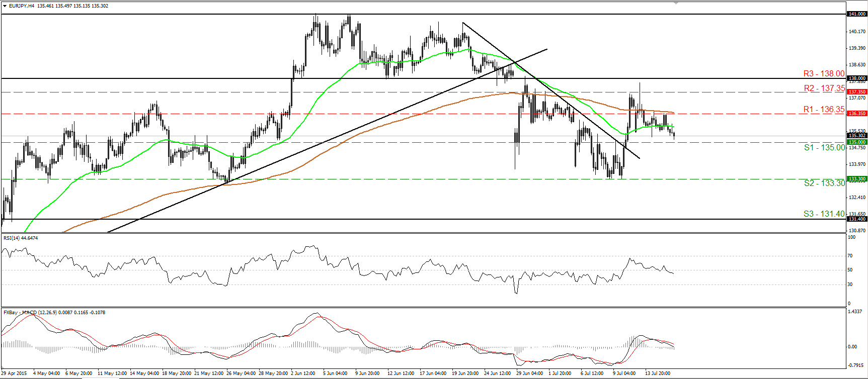Click the RSI(14) 44.6474 indicator label
This screenshot has height=379, width=868.
click(x=21, y=238)
